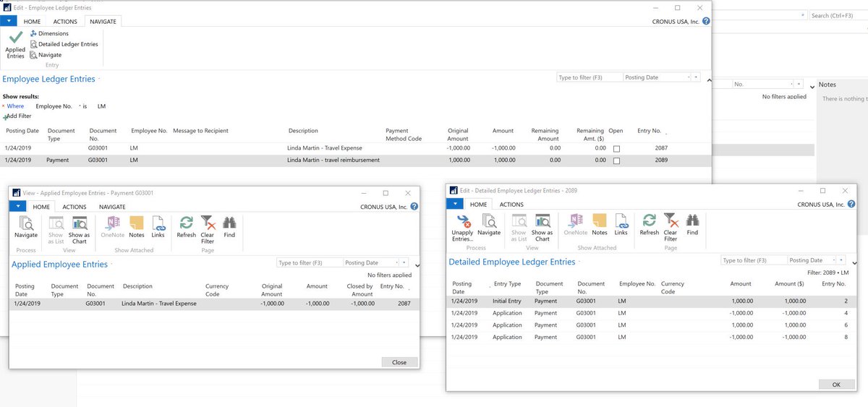
Task: Click Navigate in Employee Ledger Entries ribbon
Action: pyautogui.click(x=46, y=55)
